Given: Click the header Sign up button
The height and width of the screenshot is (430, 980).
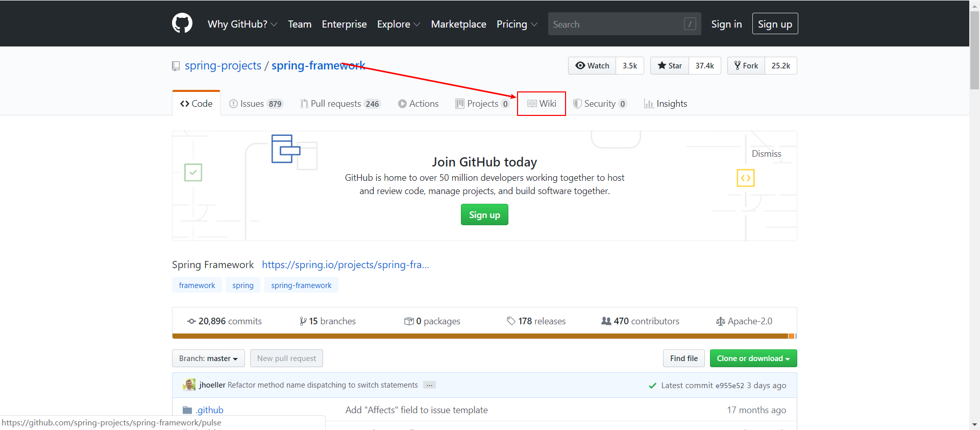Looking at the screenshot, I should tap(775, 24).
